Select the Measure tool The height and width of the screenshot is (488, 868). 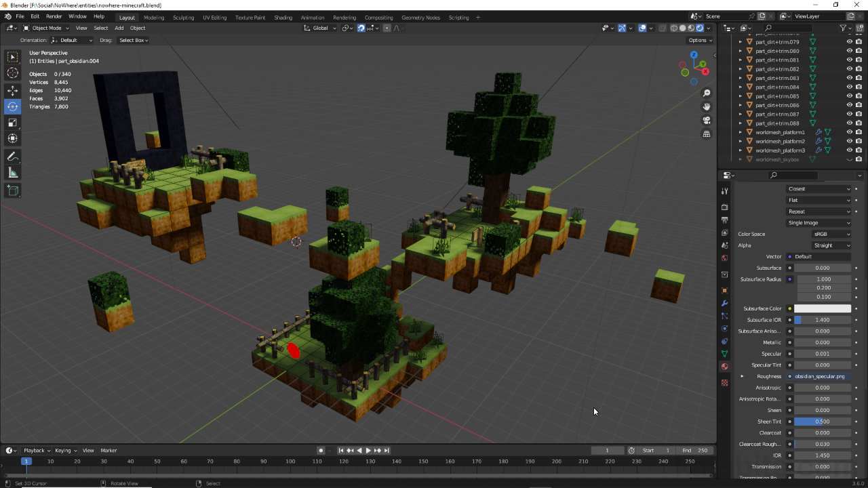(13, 173)
